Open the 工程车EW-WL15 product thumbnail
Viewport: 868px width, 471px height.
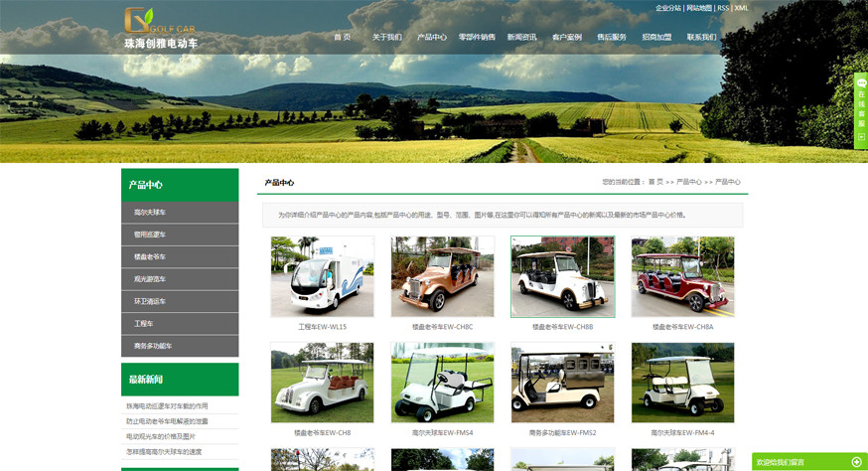point(322,276)
